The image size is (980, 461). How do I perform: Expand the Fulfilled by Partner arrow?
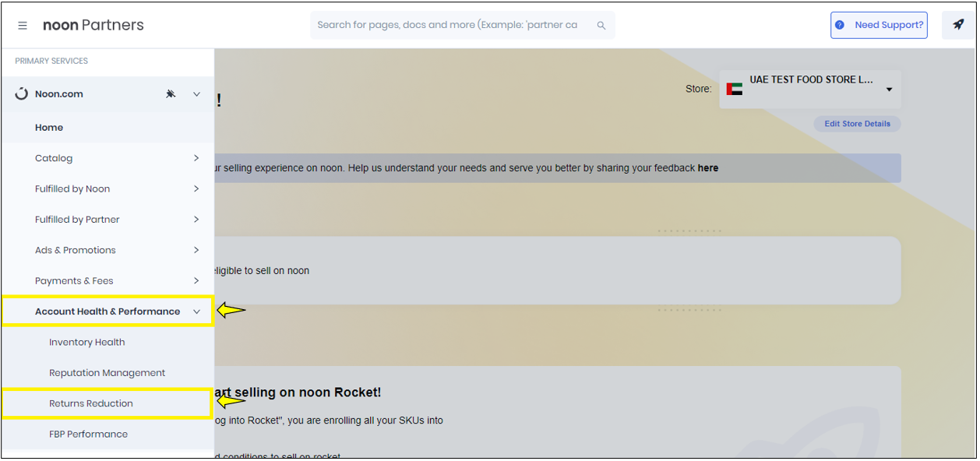[196, 220]
